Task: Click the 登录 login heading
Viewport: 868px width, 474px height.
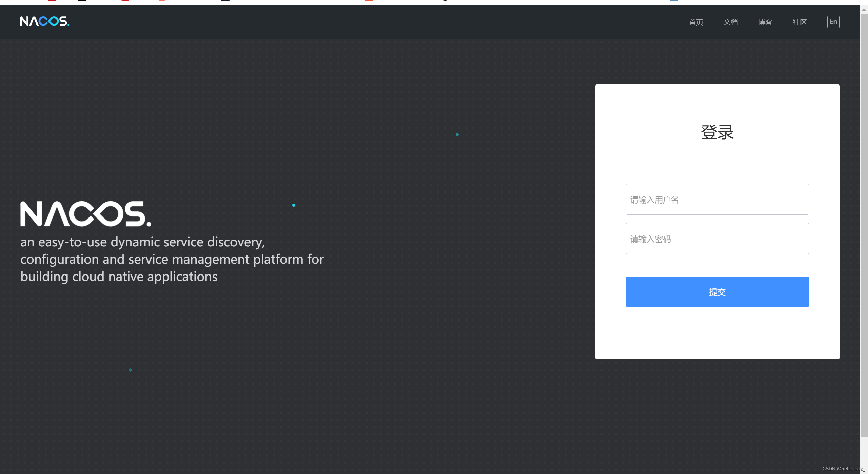Action: [717, 132]
